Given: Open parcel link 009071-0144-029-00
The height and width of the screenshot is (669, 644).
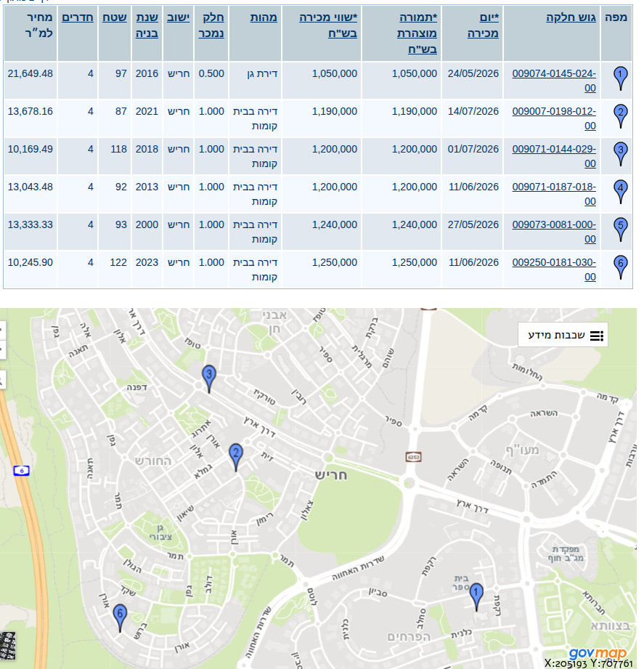Looking at the screenshot, I should tap(554, 156).
